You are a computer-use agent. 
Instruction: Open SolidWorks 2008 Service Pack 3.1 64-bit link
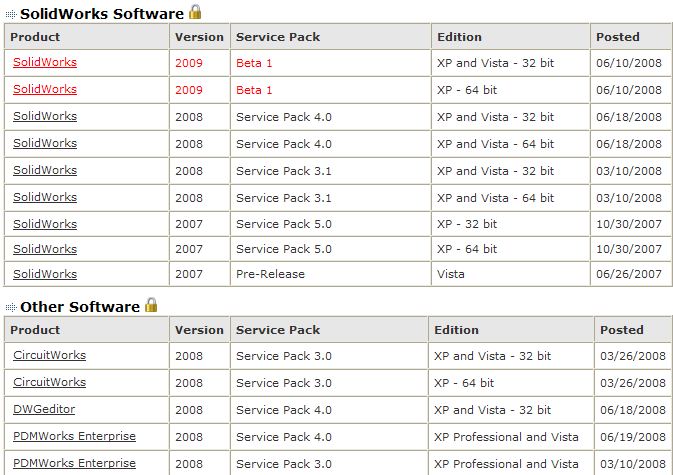click(x=45, y=197)
